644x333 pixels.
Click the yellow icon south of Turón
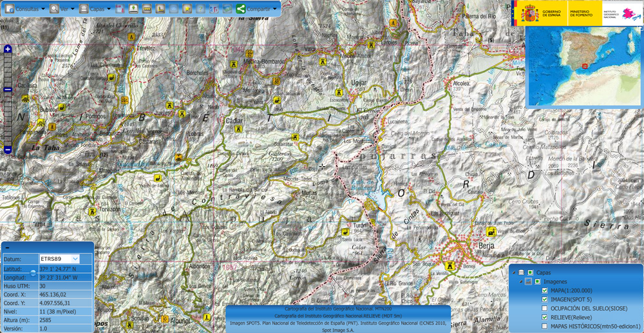coord(345,233)
